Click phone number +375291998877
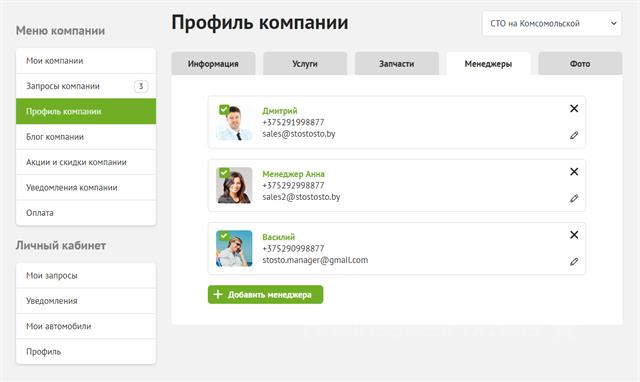 pos(293,122)
